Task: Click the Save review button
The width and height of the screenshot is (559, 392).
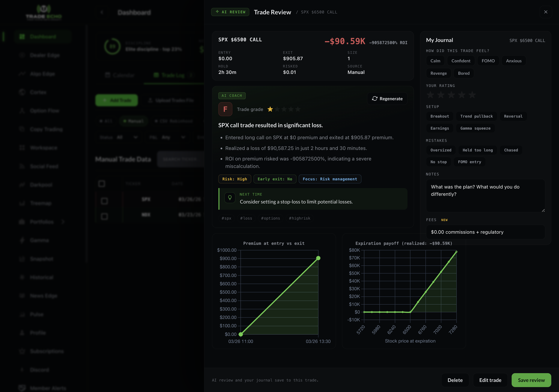Action: coord(531,380)
